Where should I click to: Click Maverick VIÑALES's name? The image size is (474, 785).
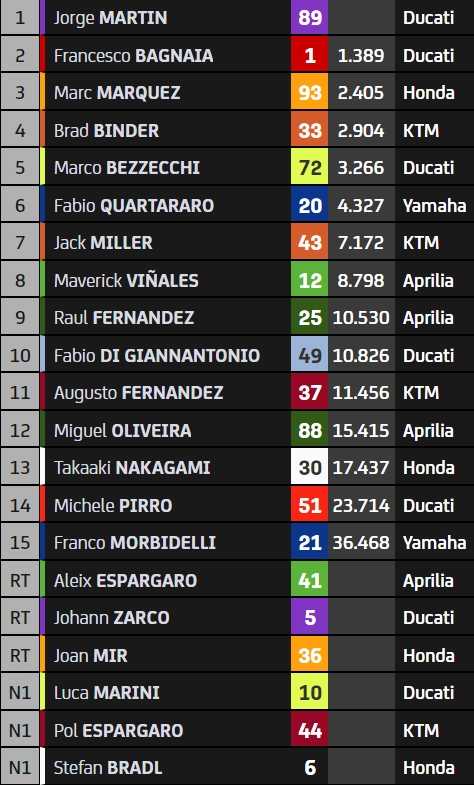click(x=126, y=280)
